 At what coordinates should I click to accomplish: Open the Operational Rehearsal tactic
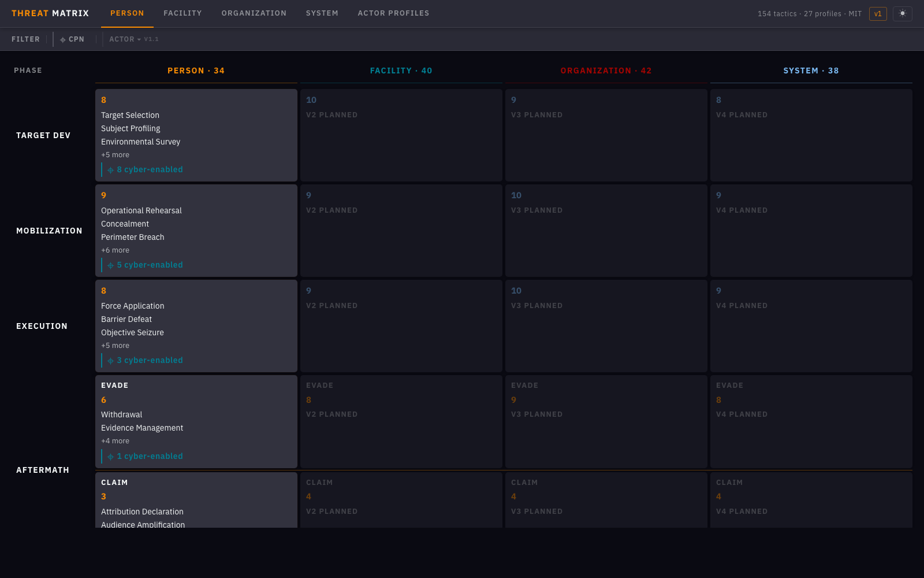[141, 210]
